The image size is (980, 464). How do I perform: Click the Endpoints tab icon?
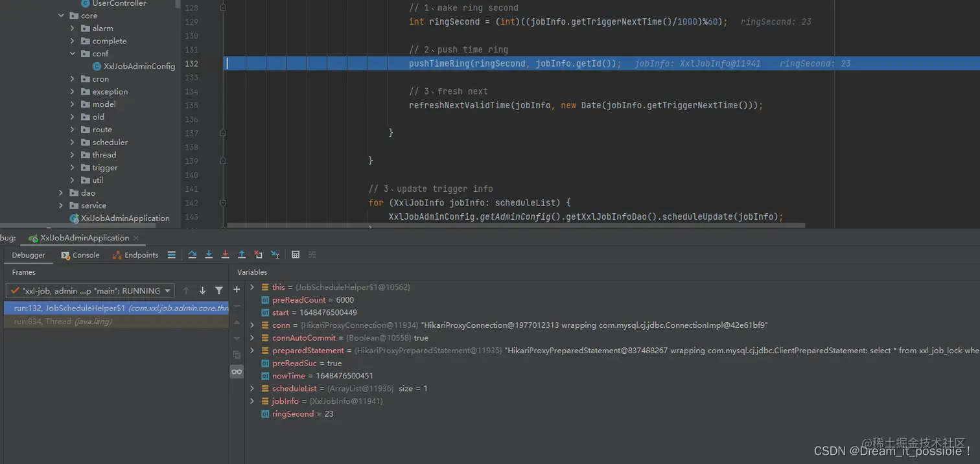117,255
